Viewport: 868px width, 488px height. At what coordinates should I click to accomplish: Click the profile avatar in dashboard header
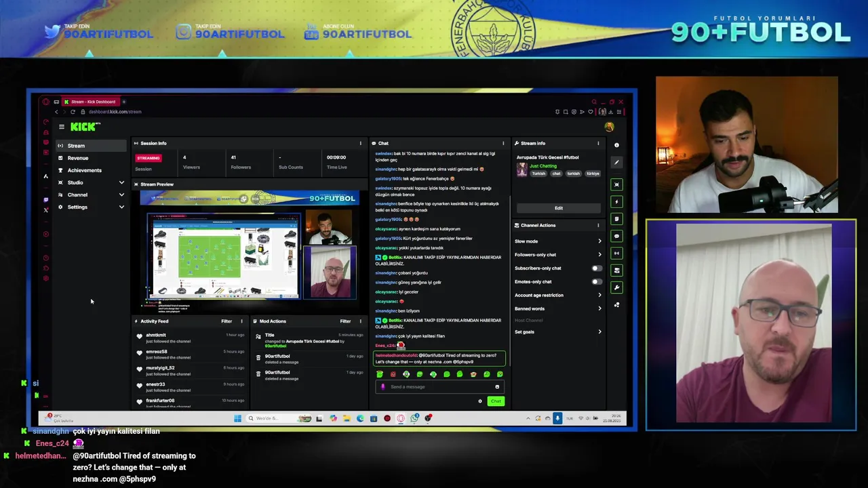coord(609,127)
